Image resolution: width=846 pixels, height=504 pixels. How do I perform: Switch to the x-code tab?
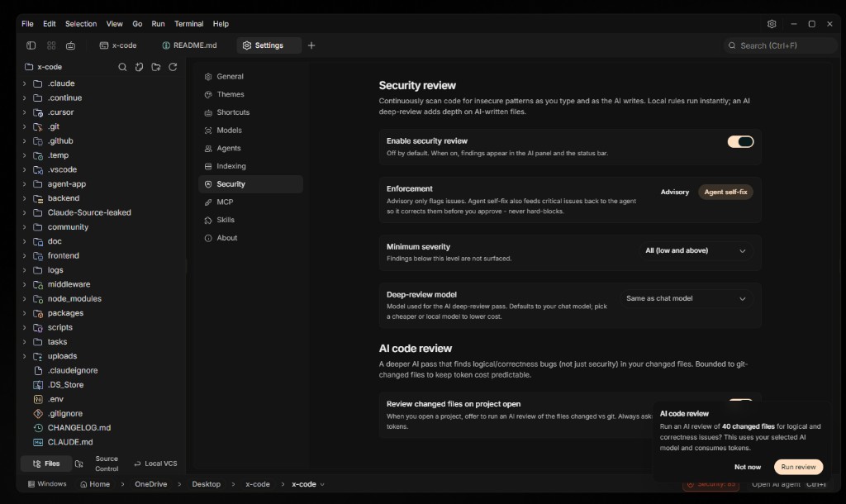[118, 45]
